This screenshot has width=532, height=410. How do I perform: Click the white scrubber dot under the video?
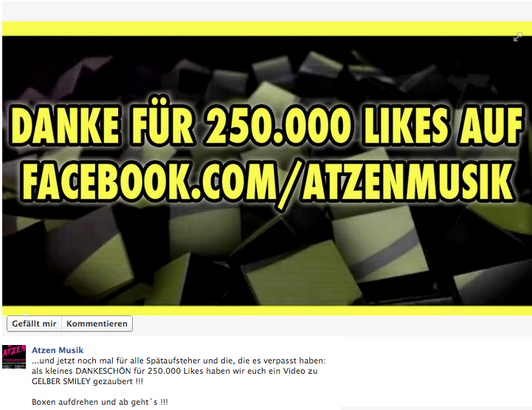25,315
